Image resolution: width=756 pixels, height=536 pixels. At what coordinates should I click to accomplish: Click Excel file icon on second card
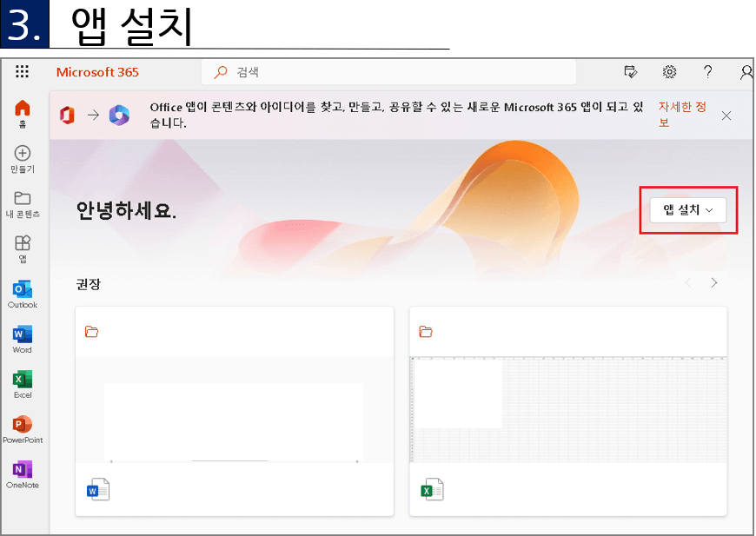point(432,489)
